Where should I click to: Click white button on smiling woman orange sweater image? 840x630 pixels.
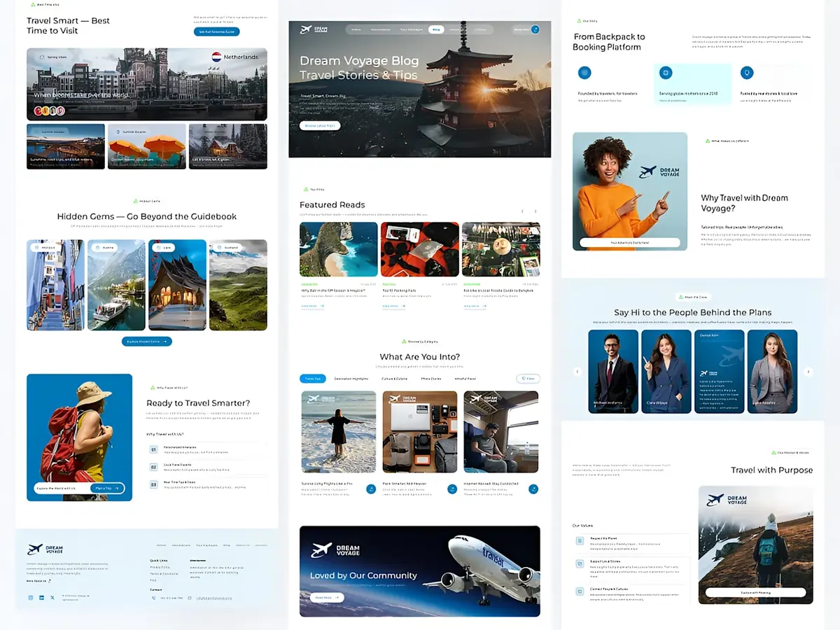[x=630, y=242]
